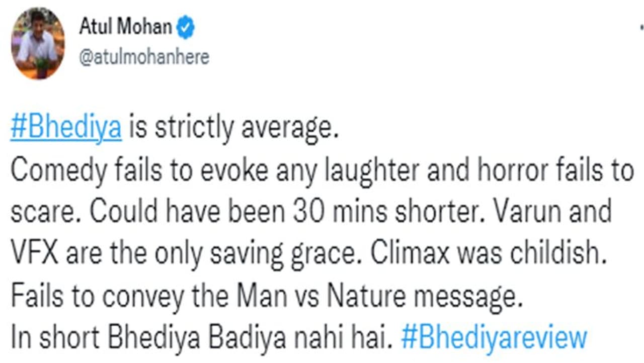Click the text "is strictly average."
Viewport: 644px width, 363px height.
pos(231,129)
